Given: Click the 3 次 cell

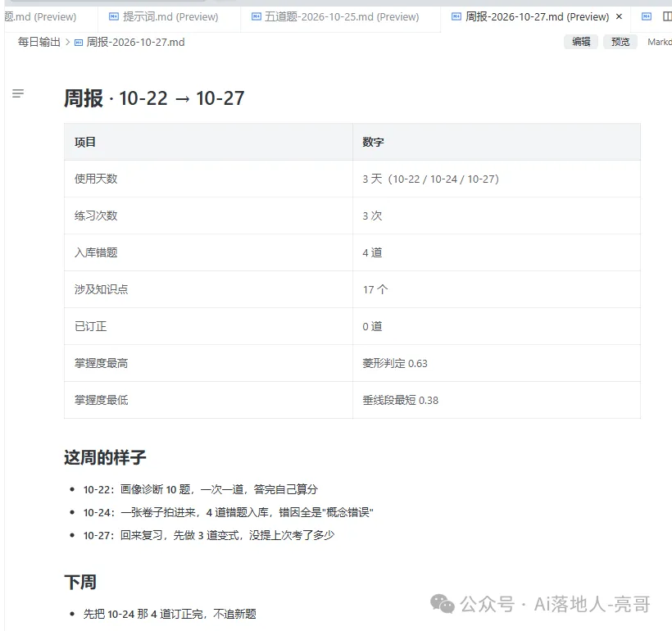Looking at the screenshot, I should tap(497, 216).
